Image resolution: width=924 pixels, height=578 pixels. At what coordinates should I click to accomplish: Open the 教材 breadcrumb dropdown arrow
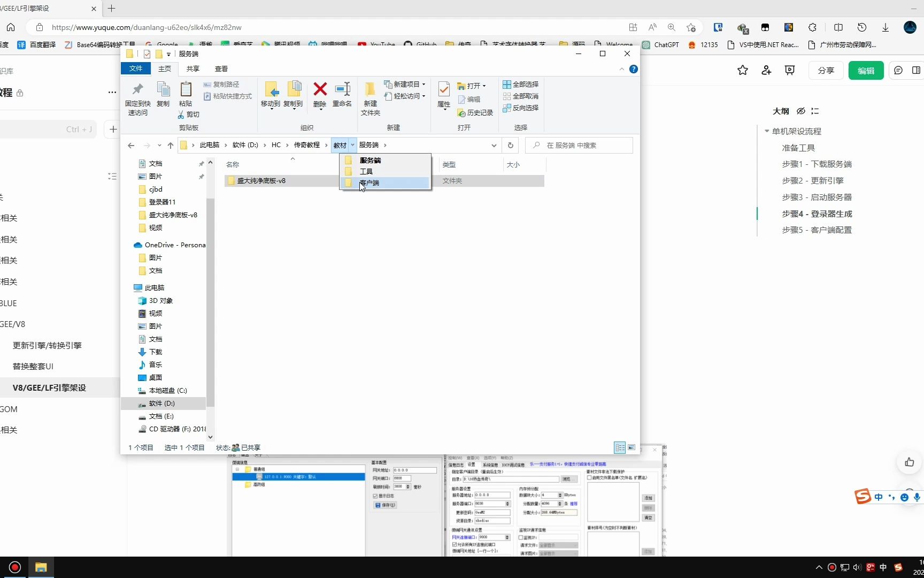click(x=352, y=145)
